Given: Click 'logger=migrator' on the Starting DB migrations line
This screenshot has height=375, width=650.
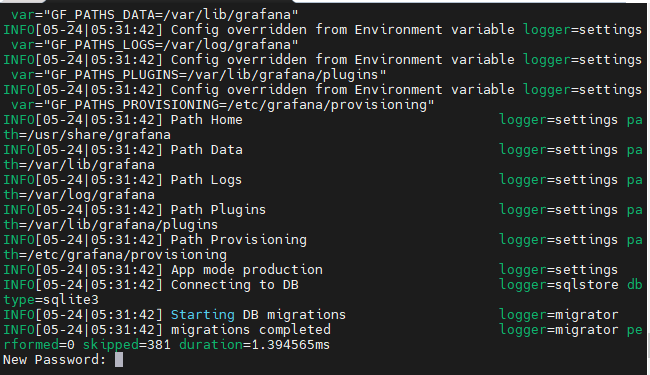Looking at the screenshot, I should click(x=559, y=315).
